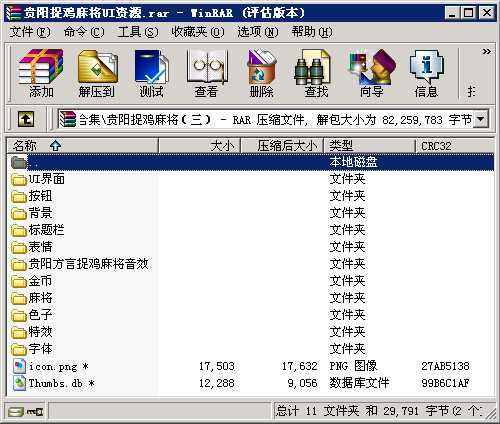Open the address path dropdown arrow
This screenshot has width=500, height=424.
pos(481,119)
